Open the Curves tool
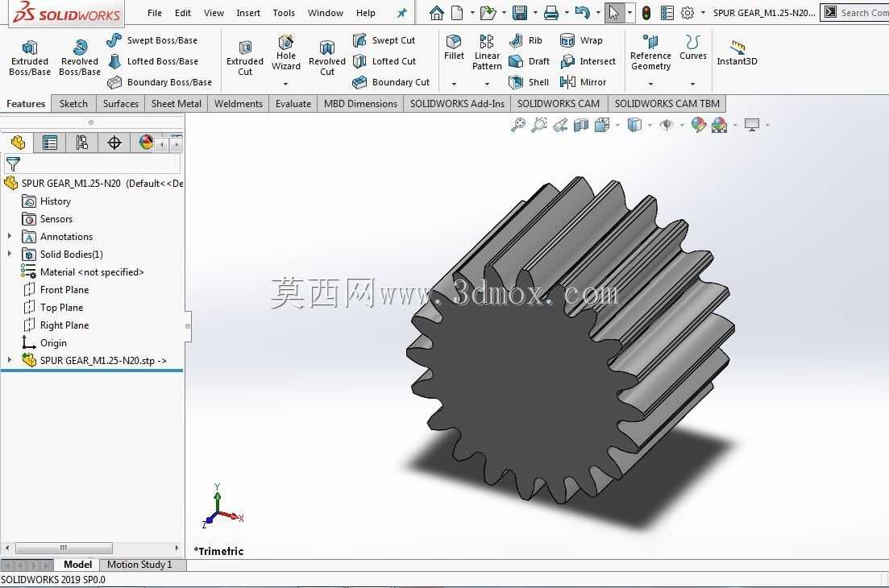Image resolution: width=889 pixels, height=588 pixels. coord(693,47)
